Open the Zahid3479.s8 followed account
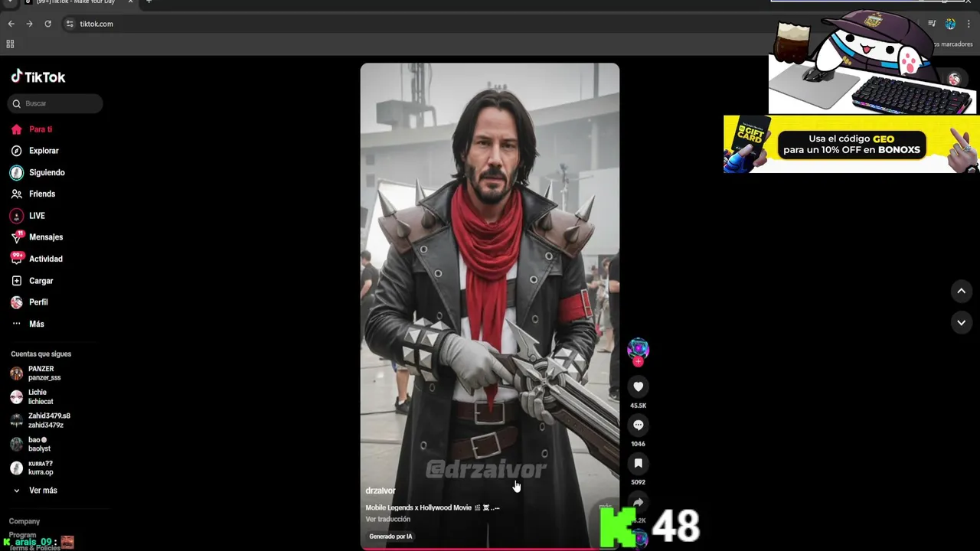Screen dimensions: 980x551 (x=40, y=420)
